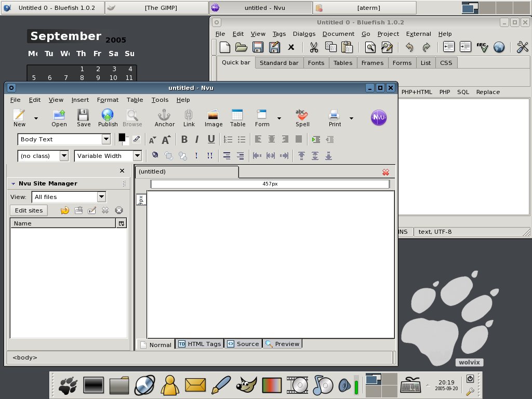
Task: Switch to the Preview view tab
Action: point(282,344)
